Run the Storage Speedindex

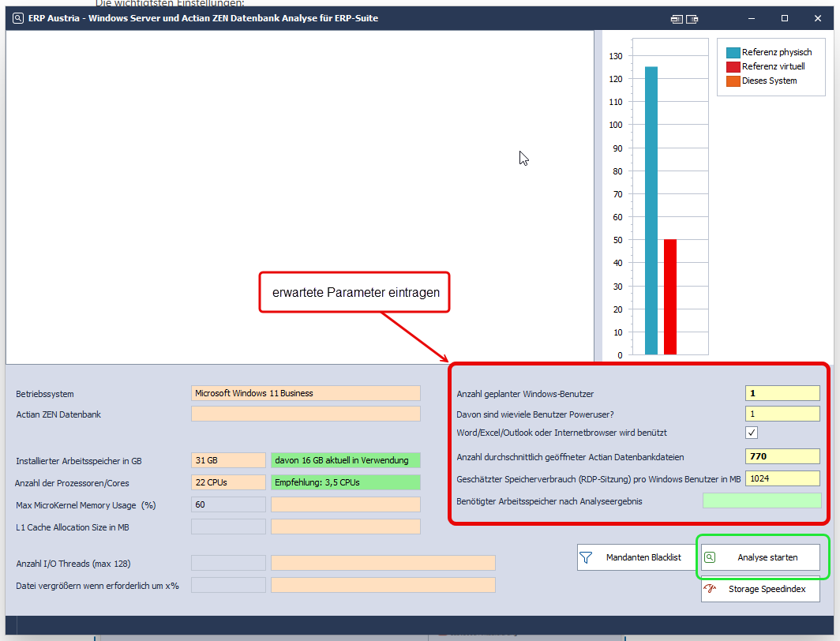[x=760, y=589]
